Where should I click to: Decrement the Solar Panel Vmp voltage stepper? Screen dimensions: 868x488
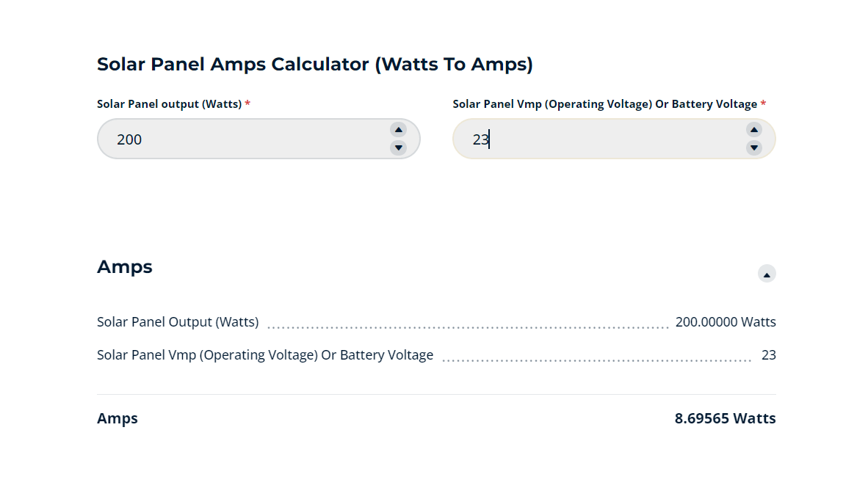point(754,148)
